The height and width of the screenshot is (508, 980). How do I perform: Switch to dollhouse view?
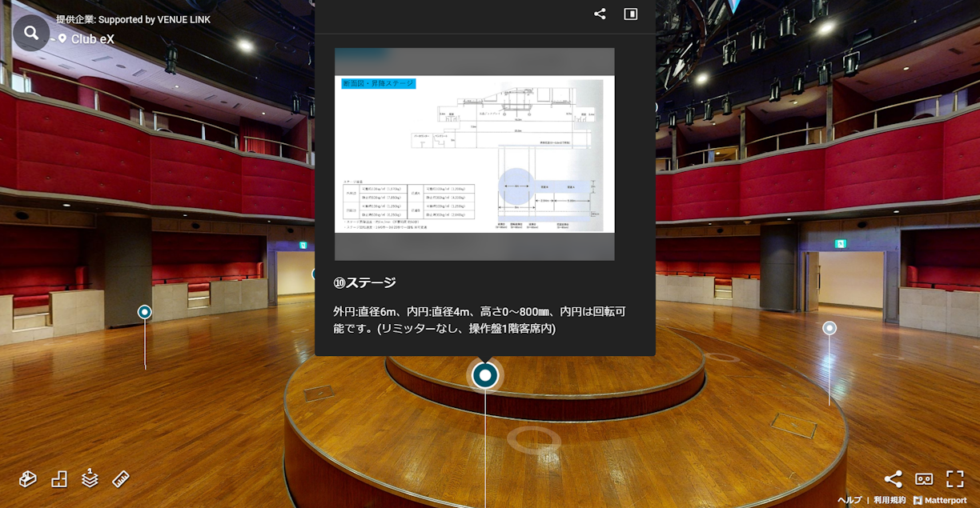tap(28, 478)
